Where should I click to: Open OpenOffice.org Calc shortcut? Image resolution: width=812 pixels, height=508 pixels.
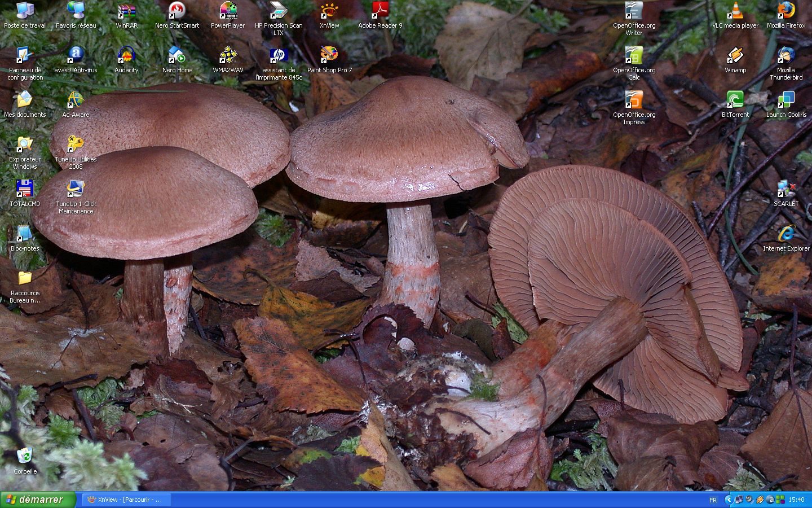[634, 63]
